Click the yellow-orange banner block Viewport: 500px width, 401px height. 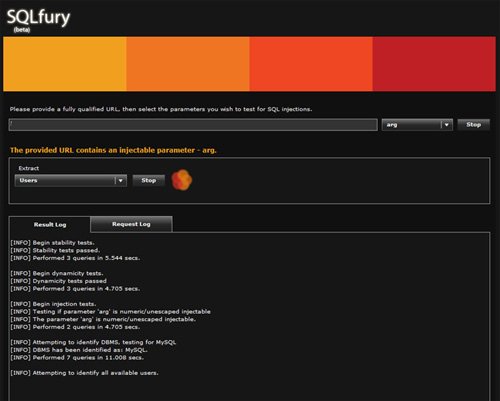(65, 64)
